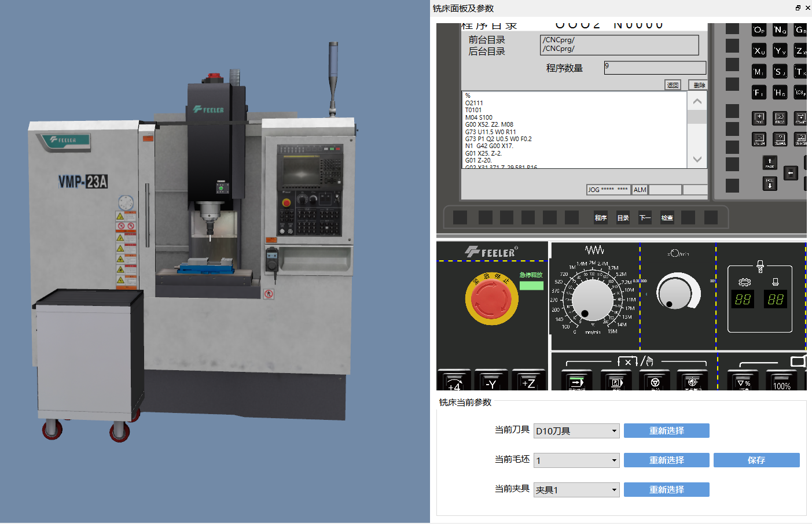Open the 当前毛坯 dropdown showing 1
812x524 pixels.
coord(576,460)
